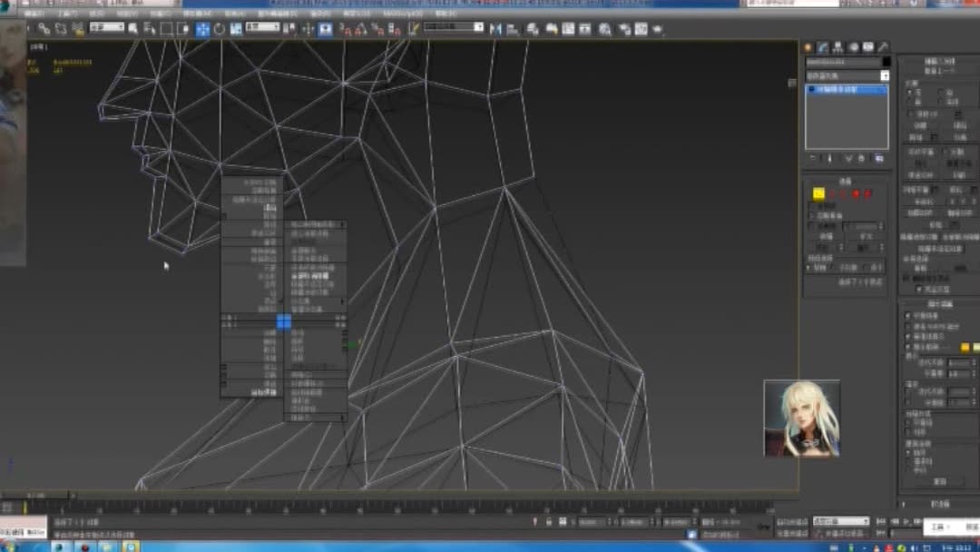This screenshot has width=980, height=552.
Task: Activate the Select and Move tool
Action: coord(202,28)
